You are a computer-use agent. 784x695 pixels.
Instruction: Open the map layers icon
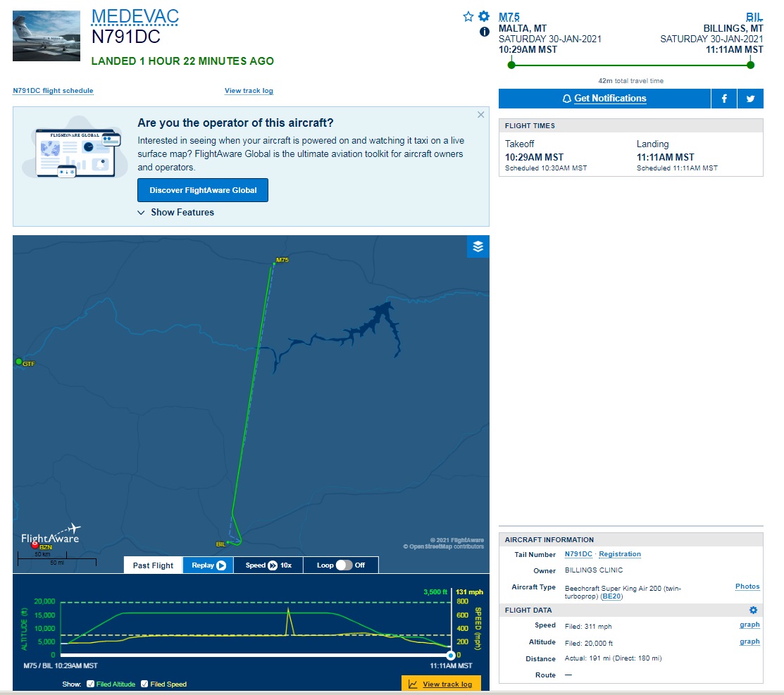[x=478, y=246]
